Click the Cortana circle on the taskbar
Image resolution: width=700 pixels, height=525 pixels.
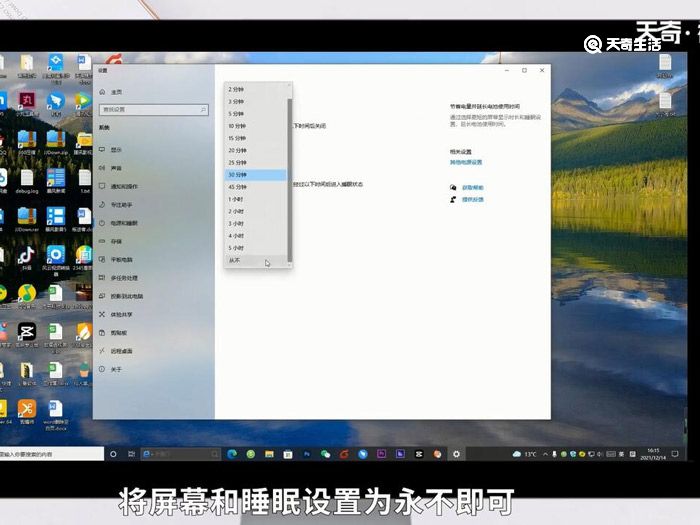(x=113, y=454)
